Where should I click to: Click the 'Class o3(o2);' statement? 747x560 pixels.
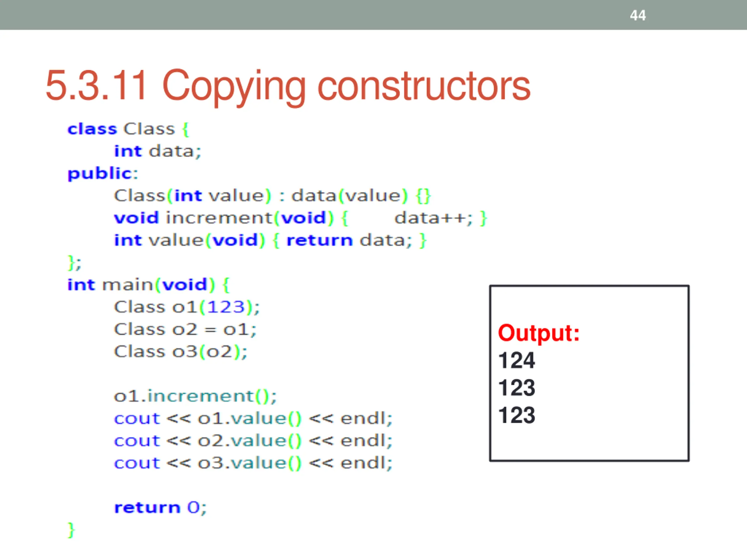tap(181, 352)
